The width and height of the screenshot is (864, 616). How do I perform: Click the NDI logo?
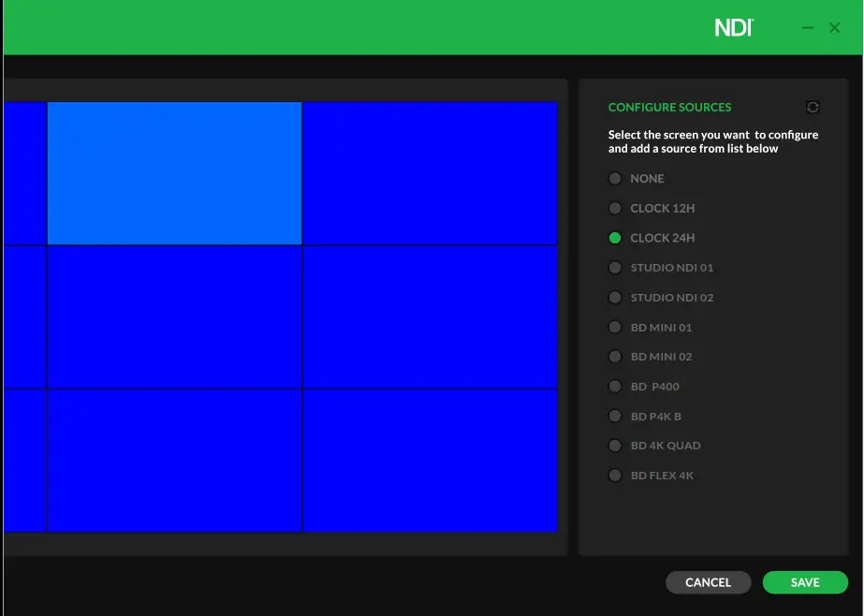pyautogui.click(x=733, y=26)
